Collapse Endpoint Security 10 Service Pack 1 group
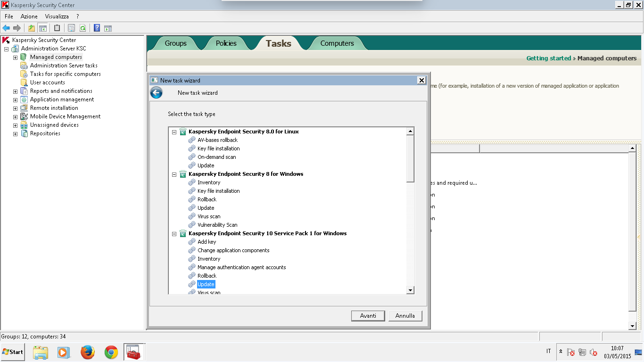This screenshot has width=644, height=362. pyautogui.click(x=174, y=233)
